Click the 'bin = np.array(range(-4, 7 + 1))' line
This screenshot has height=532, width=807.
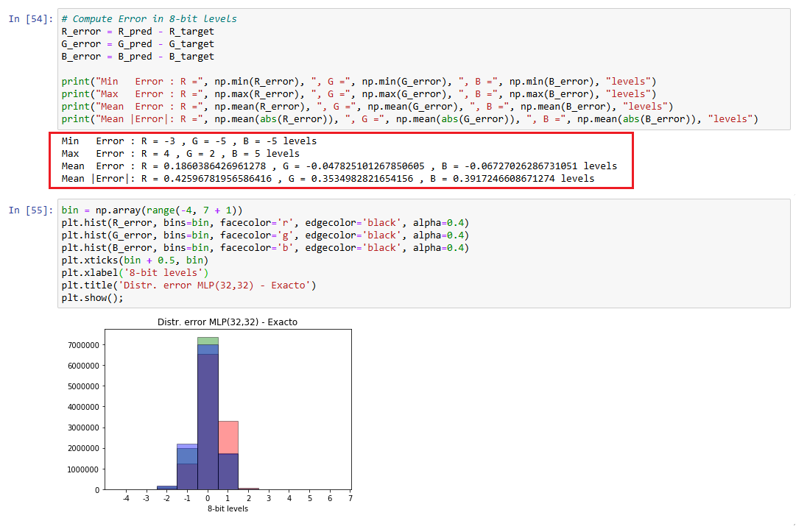pyautogui.click(x=152, y=210)
